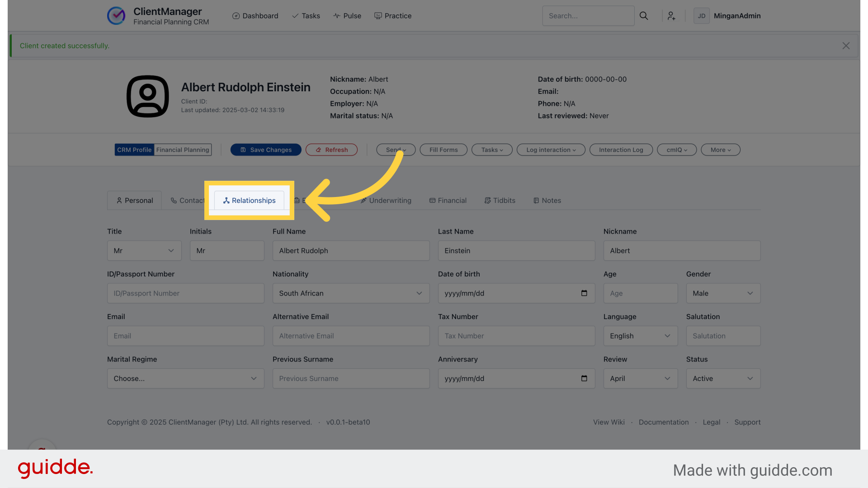This screenshot has width=868, height=488.
Task: Click the JD user initials badge
Action: click(x=701, y=16)
